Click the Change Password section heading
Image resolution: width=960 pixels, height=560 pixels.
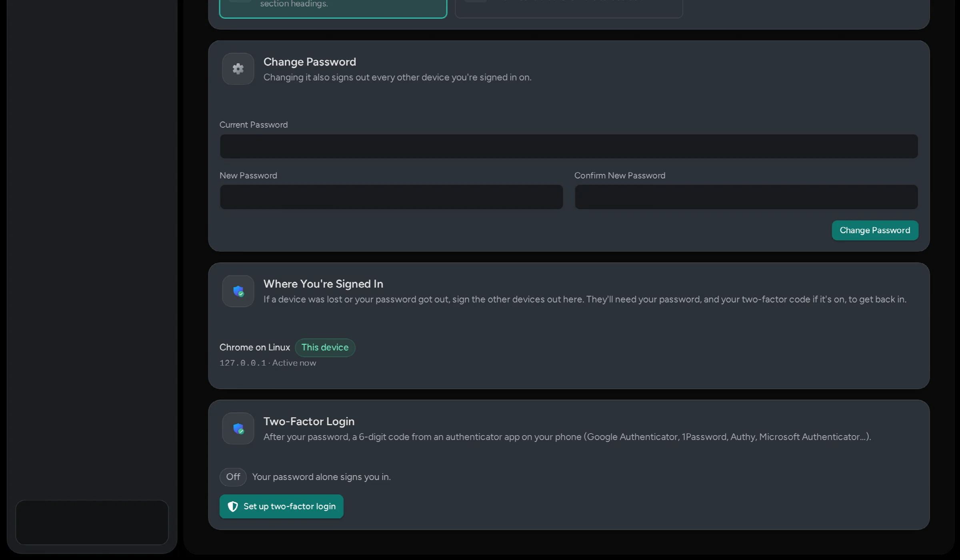pyautogui.click(x=310, y=62)
